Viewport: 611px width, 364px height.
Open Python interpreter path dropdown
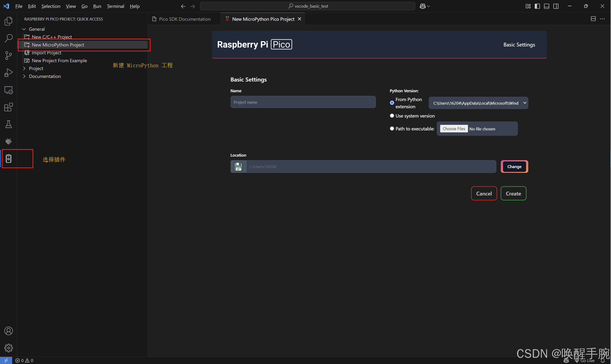tap(478, 103)
